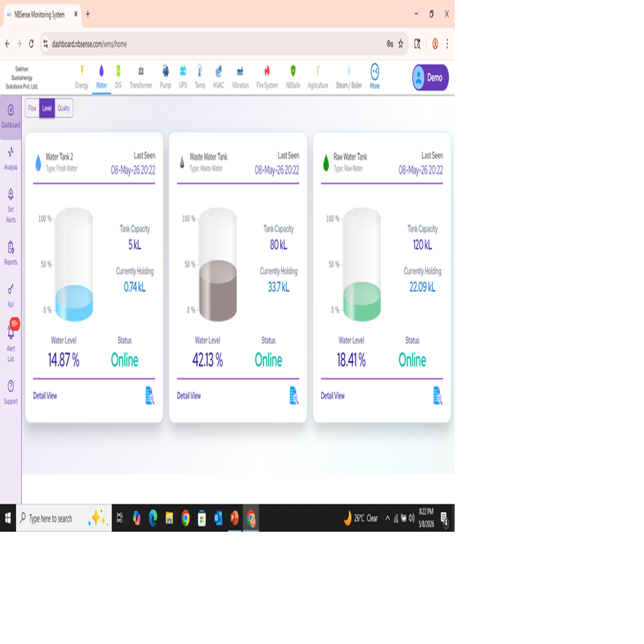Open Detail View for Water Tank 2
This screenshot has height=644, width=644.
(45, 396)
